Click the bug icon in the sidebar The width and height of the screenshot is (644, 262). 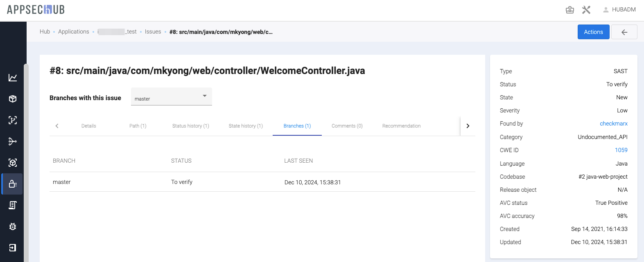point(13,226)
